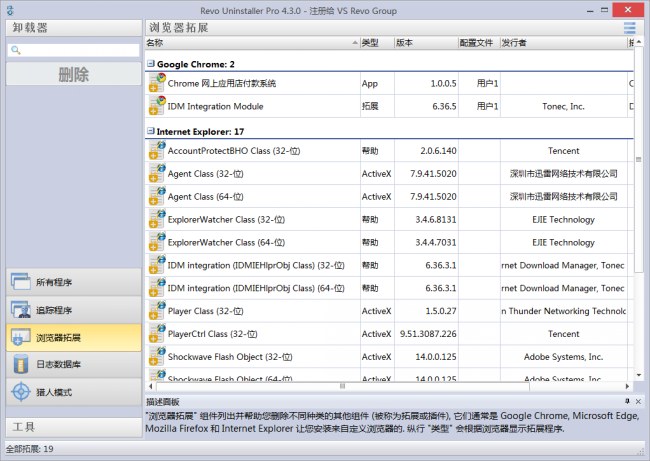Click the vertical scrollbar up arrow

639,41
